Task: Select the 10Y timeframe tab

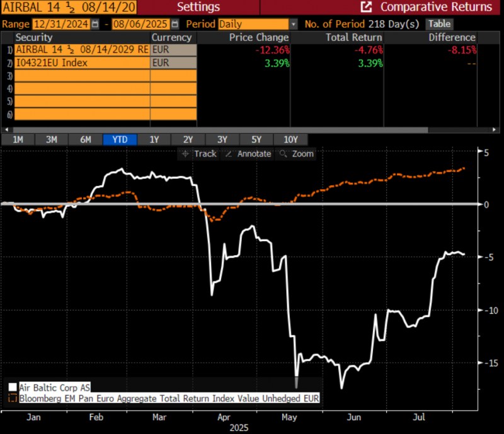Action: pos(290,140)
